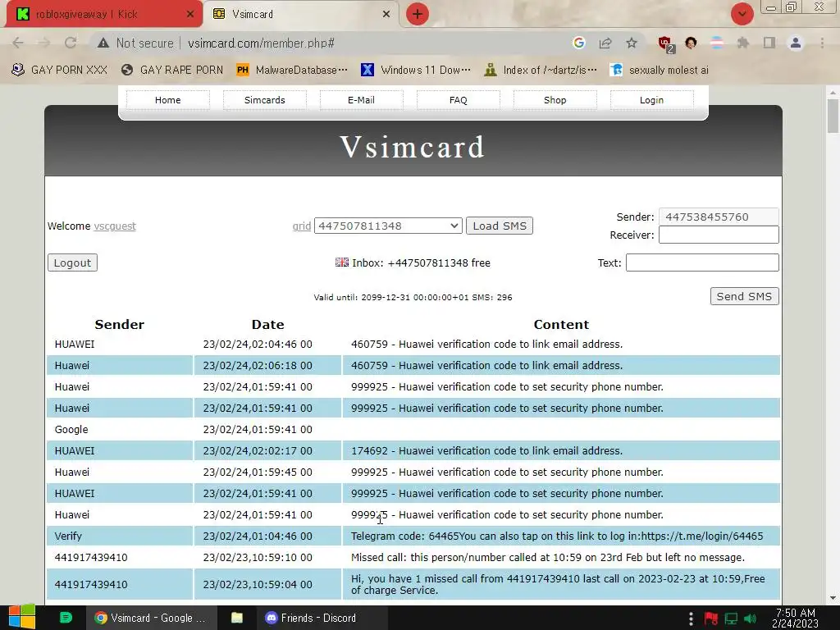
Task: Open File Explorer from the taskbar
Action: click(237, 618)
